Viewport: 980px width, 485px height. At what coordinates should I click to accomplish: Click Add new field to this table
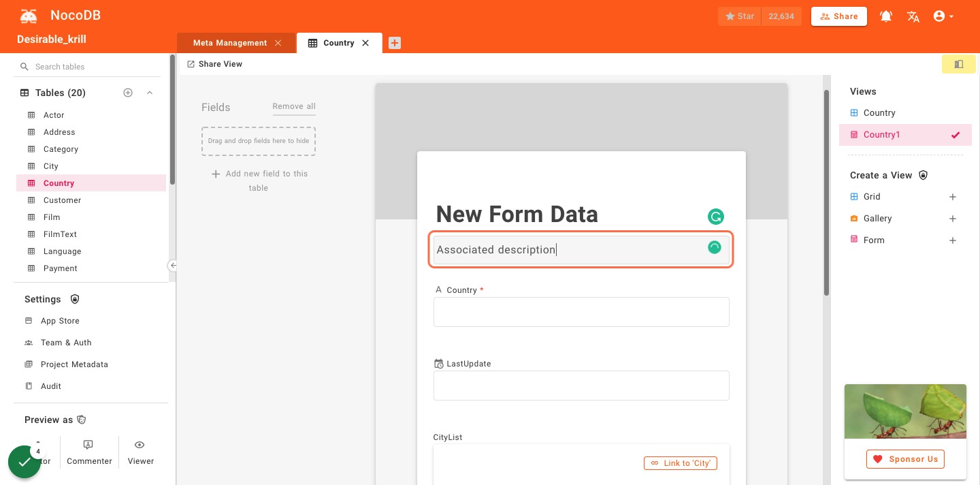tap(259, 181)
